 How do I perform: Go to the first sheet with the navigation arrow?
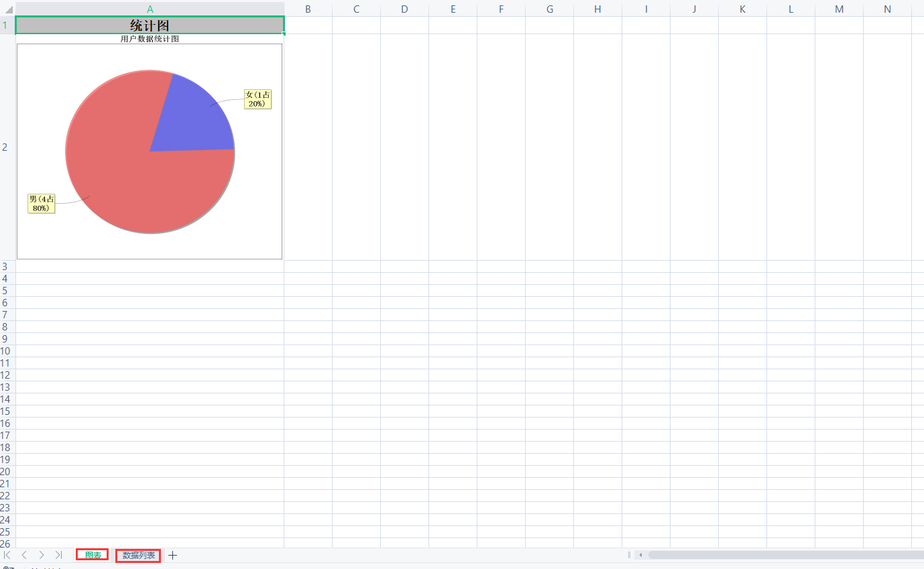click(x=7, y=555)
